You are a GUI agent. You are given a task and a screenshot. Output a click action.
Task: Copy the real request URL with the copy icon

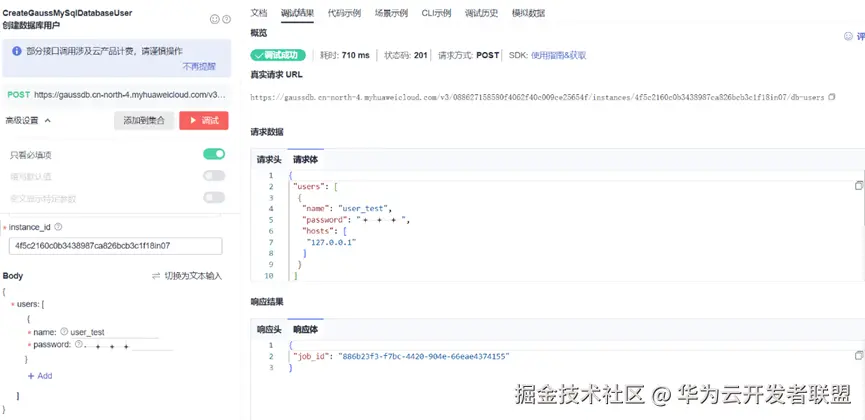tap(831, 97)
